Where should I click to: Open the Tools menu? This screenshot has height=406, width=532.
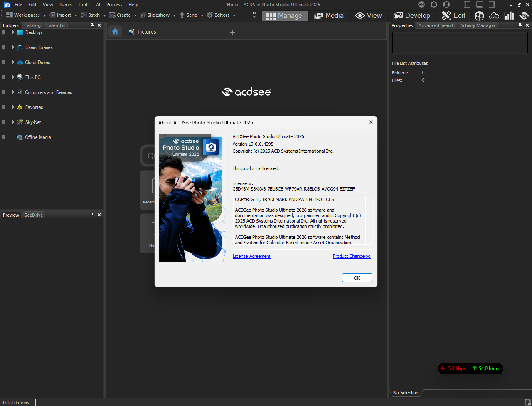[84, 5]
